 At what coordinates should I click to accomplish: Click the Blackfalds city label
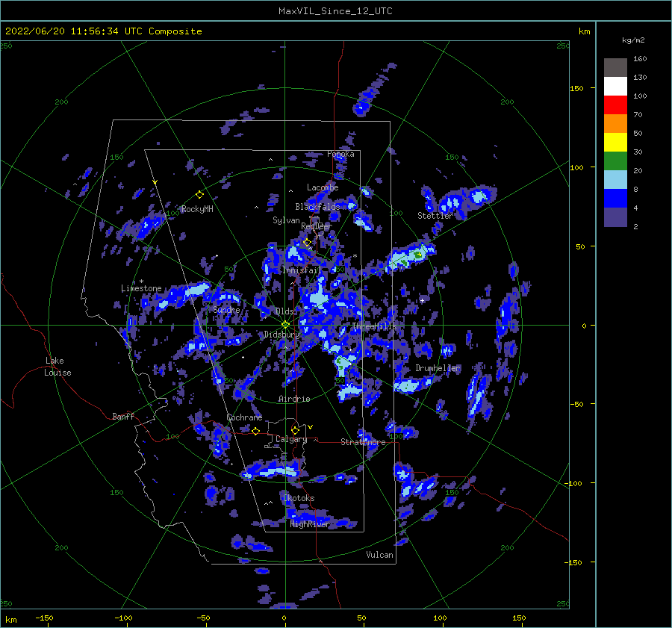pyautogui.click(x=317, y=207)
